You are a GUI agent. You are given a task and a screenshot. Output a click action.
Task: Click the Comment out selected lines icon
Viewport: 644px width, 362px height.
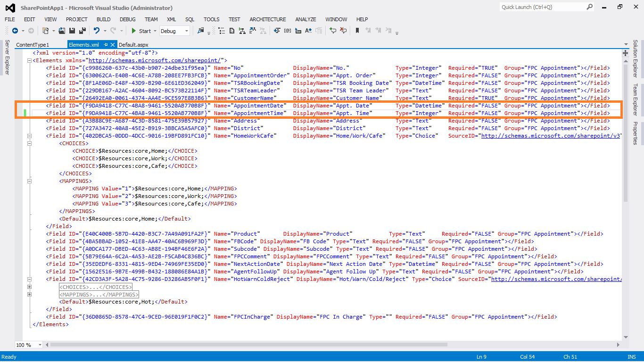(333, 31)
